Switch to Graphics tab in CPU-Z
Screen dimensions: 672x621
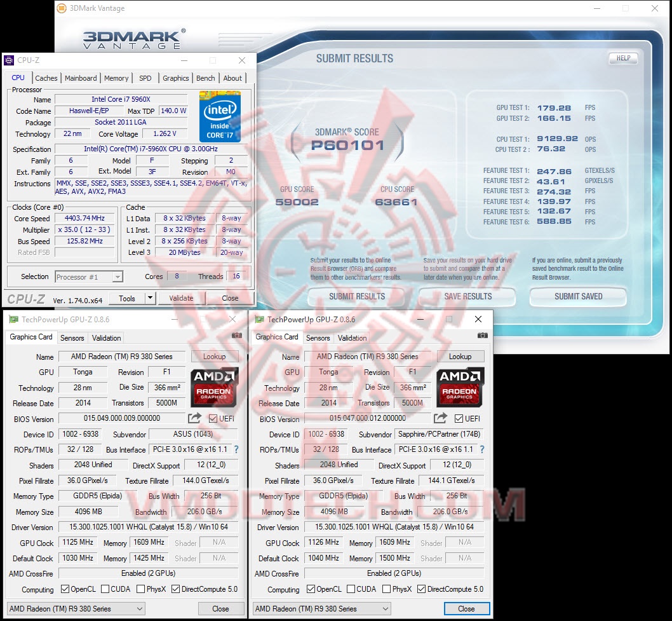(176, 78)
